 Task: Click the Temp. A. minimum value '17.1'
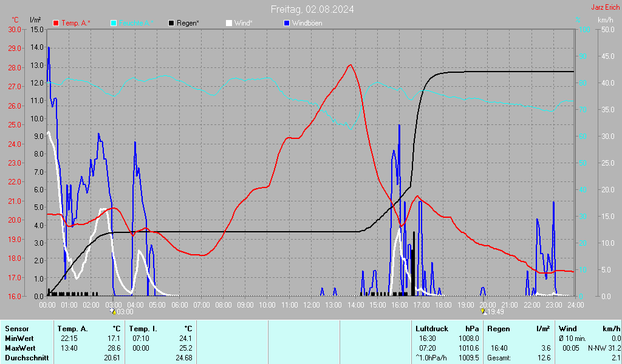(x=114, y=339)
